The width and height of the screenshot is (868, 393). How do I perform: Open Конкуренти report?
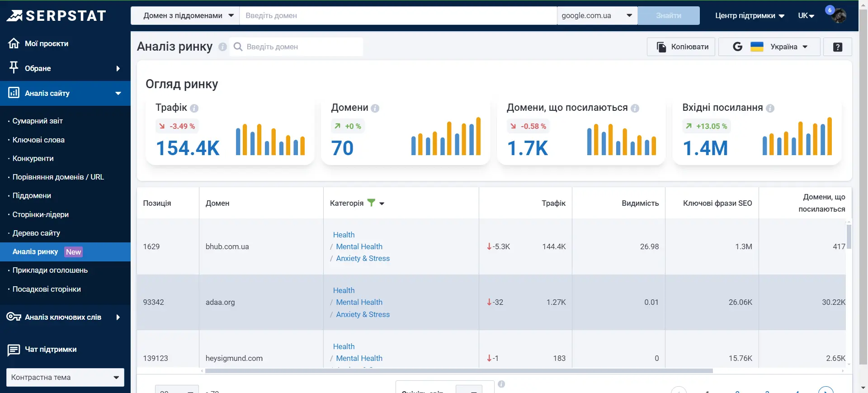(33, 158)
